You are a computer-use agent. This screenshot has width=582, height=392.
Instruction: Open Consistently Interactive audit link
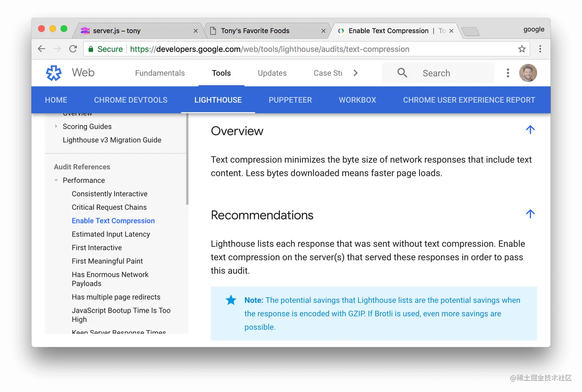(110, 194)
